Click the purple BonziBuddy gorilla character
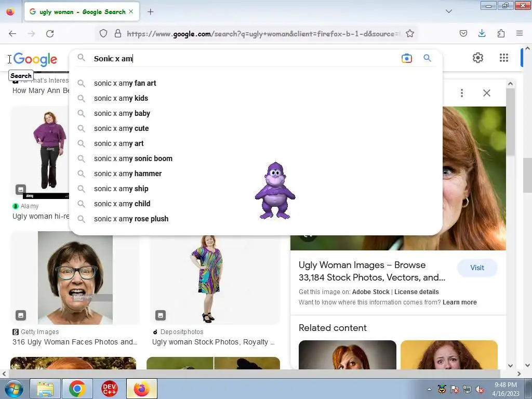This screenshot has width=532, height=399. (x=275, y=191)
